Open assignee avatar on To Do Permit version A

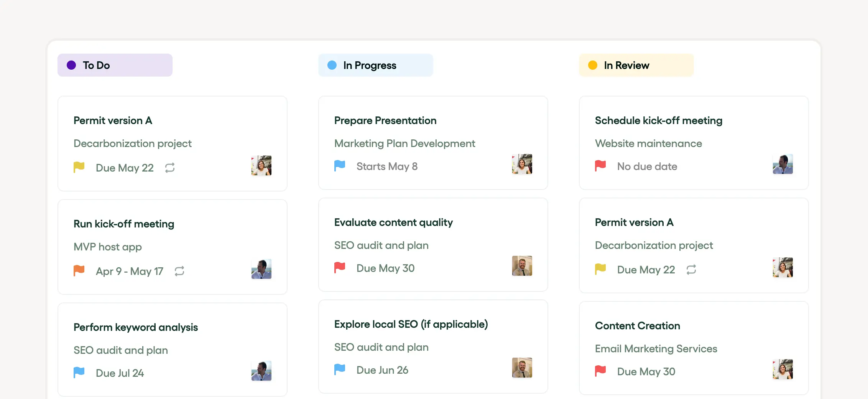click(261, 165)
